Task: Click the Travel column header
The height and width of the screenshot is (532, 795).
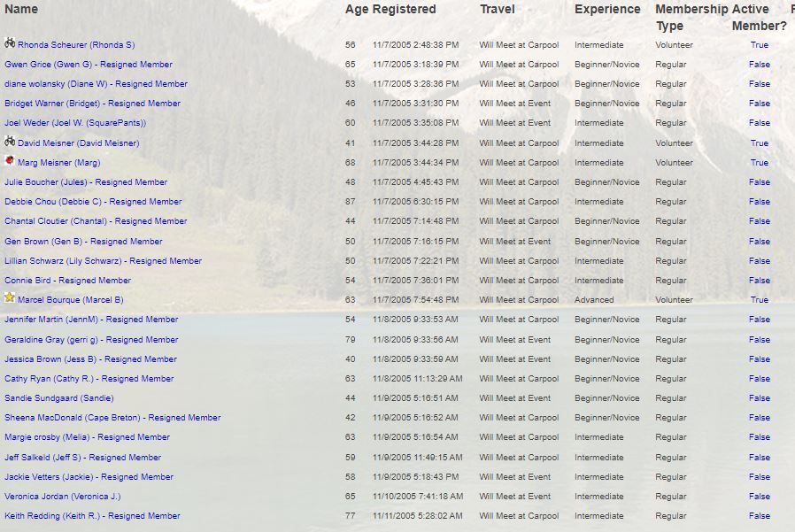Action: pos(497,9)
